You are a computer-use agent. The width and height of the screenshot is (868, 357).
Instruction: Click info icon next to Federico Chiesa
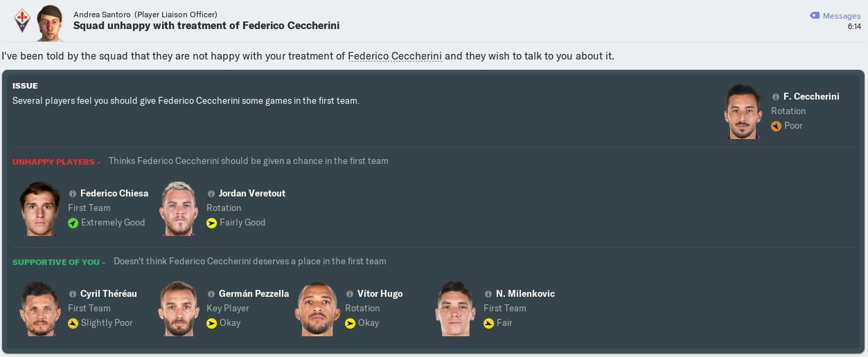(73, 194)
